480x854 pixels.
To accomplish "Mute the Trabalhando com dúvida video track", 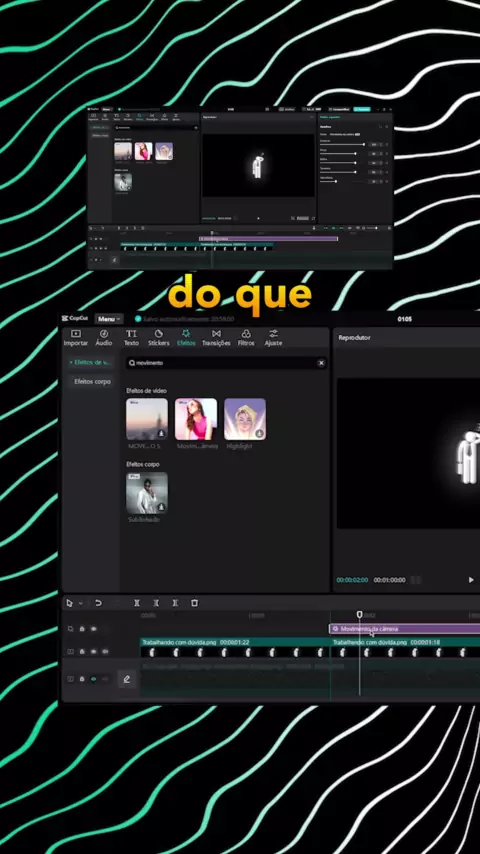I will [x=105, y=651].
